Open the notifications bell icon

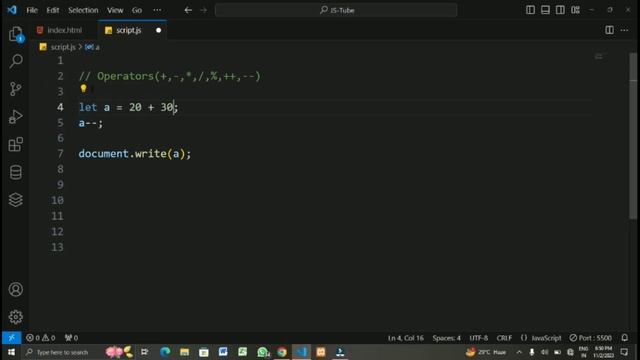coord(624,338)
